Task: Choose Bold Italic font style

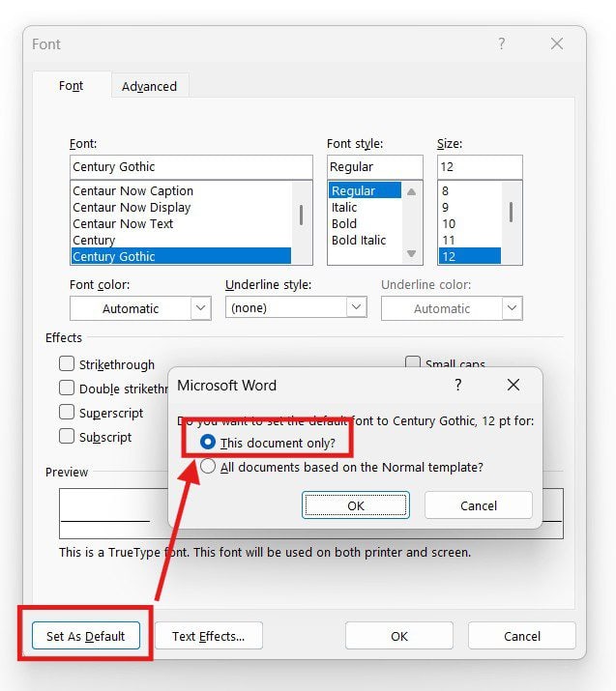Action: [x=365, y=240]
